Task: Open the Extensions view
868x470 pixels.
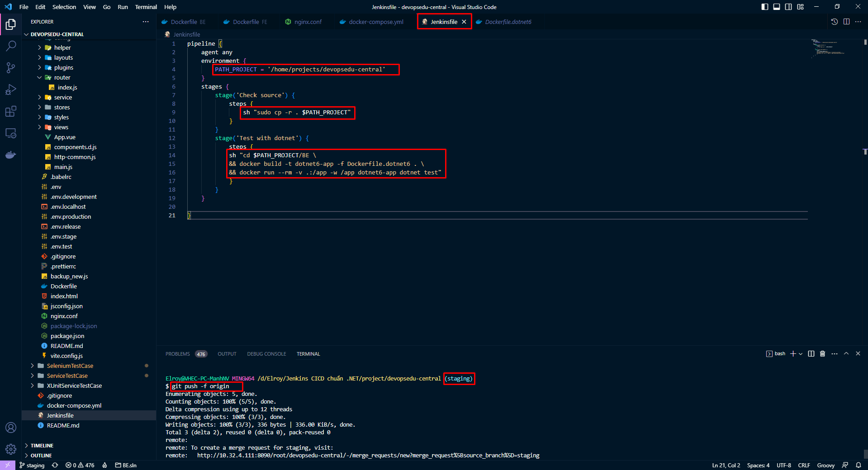Action: coord(11,111)
